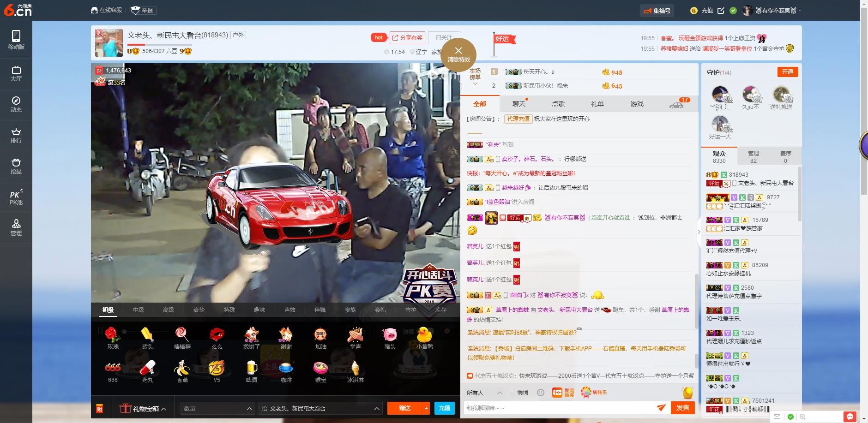Click the 开通 guard button
Viewport: 868px width, 423px height.
pyautogui.click(x=788, y=72)
